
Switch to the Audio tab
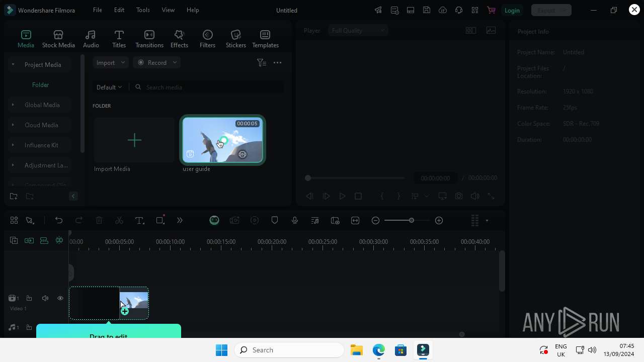(91, 39)
